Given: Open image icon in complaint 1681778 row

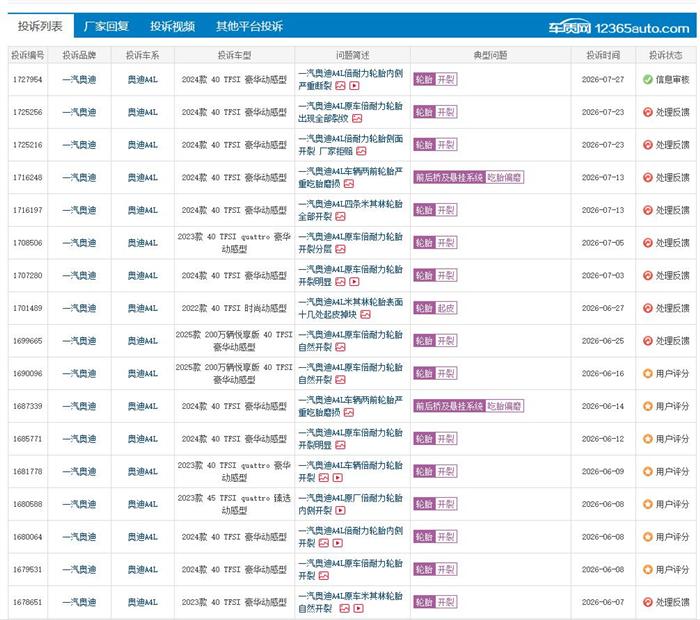Looking at the screenshot, I should [324, 478].
